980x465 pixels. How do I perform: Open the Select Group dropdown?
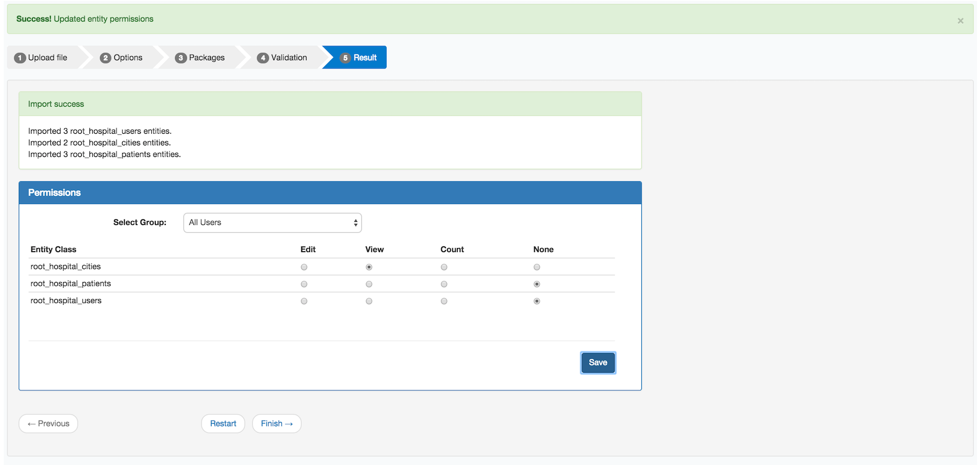(272, 223)
